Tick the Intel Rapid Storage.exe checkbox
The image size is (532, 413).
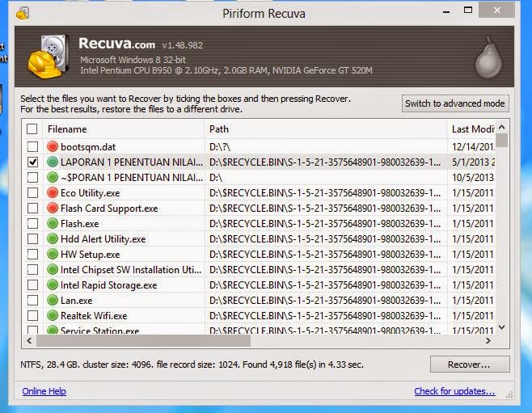[x=32, y=284]
